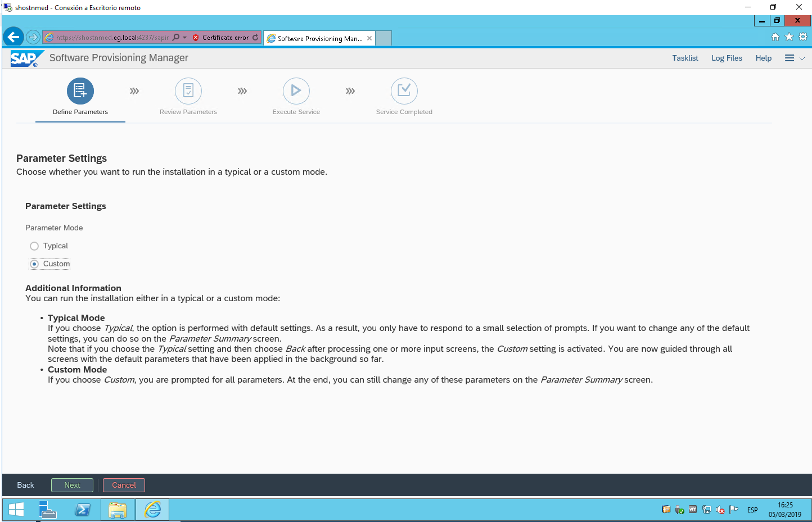Screen dimensions: 812x522
Task: Close the Software Provisioning Manager browser tab
Action: [x=369, y=38]
